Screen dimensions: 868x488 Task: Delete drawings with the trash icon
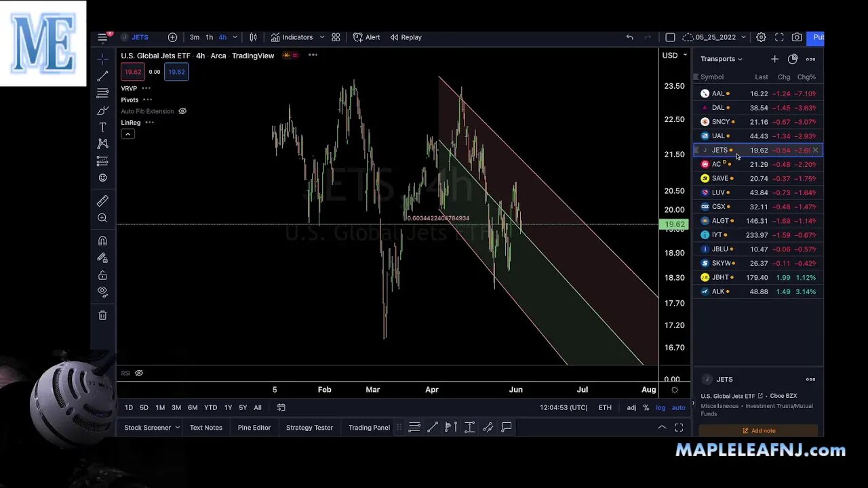(102, 315)
